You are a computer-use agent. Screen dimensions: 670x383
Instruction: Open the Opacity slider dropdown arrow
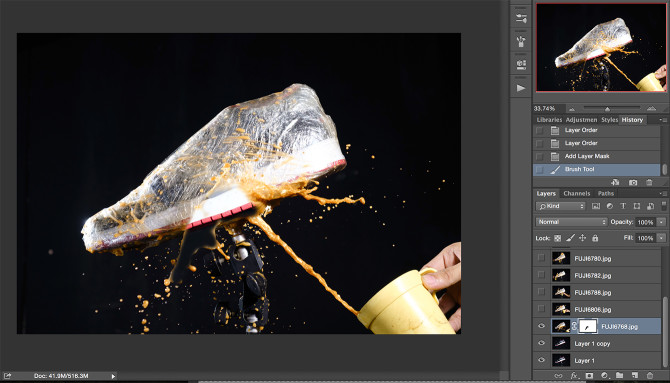point(661,222)
